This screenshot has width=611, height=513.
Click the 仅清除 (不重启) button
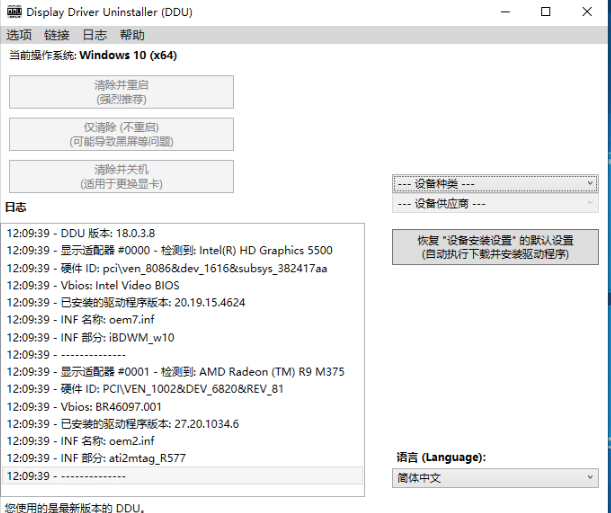click(x=122, y=134)
